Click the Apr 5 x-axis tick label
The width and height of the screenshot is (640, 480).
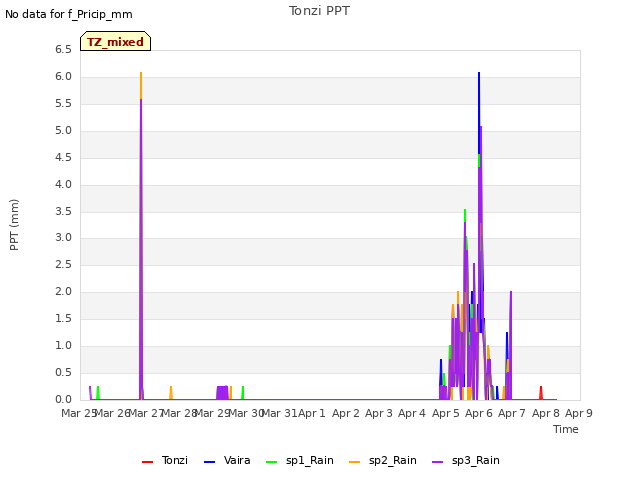click(x=446, y=413)
